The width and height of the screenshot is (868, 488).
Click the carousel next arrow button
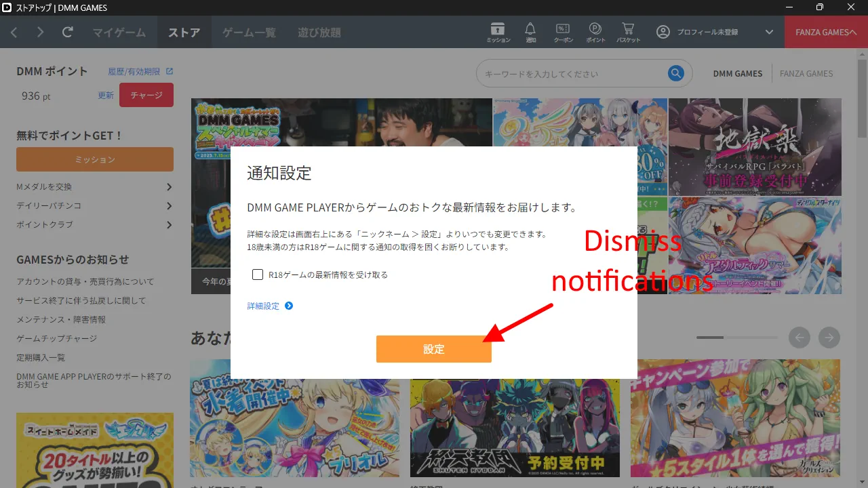click(829, 337)
